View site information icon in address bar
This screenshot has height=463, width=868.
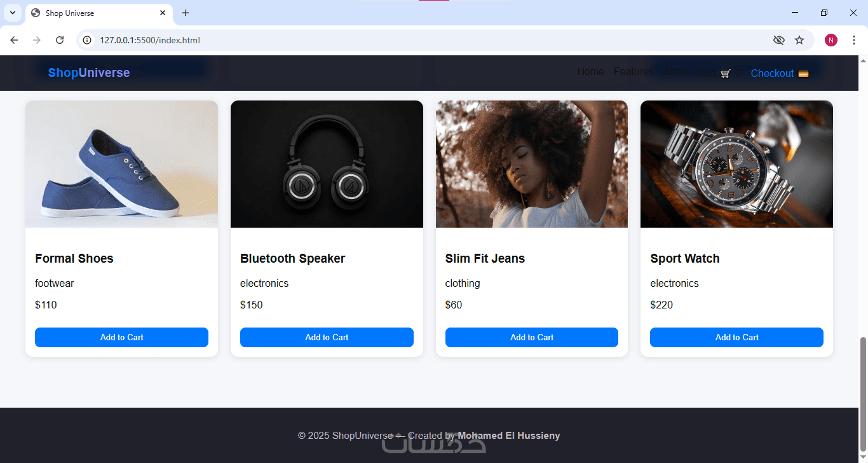(88, 40)
